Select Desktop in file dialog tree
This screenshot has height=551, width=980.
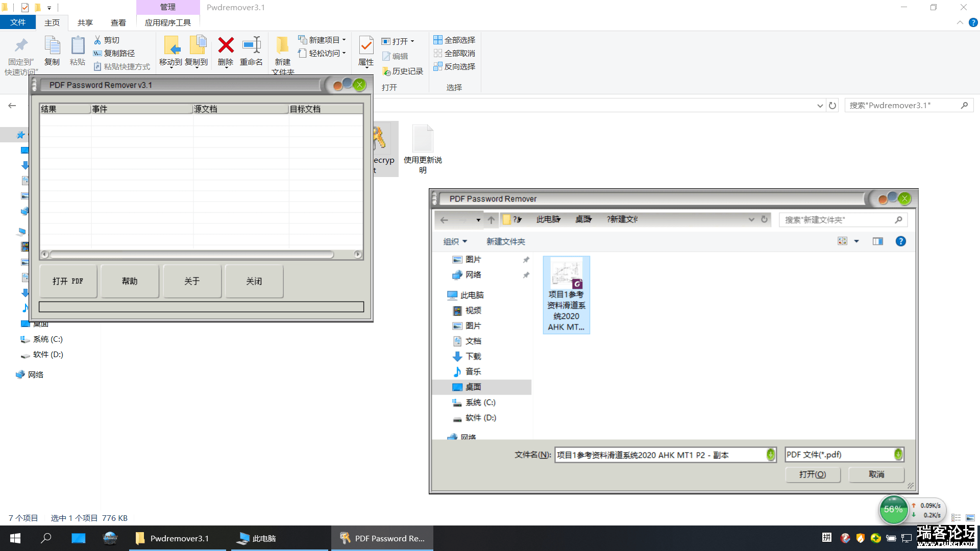pos(473,387)
